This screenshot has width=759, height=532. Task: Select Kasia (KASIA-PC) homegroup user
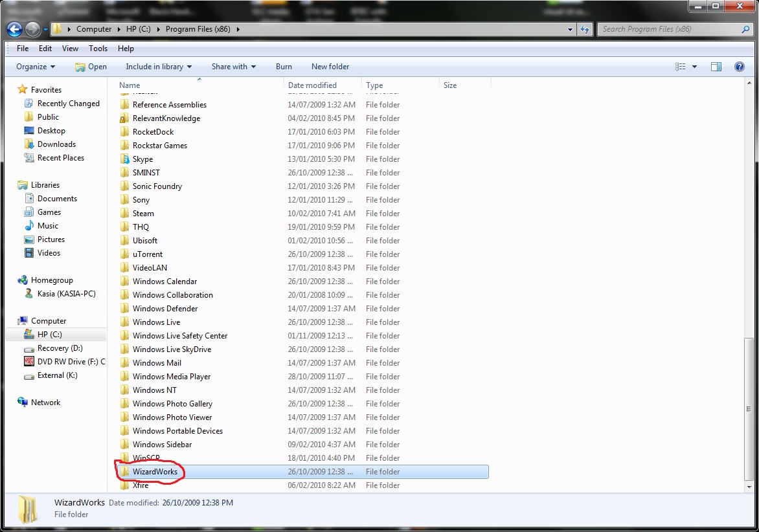point(60,294)
